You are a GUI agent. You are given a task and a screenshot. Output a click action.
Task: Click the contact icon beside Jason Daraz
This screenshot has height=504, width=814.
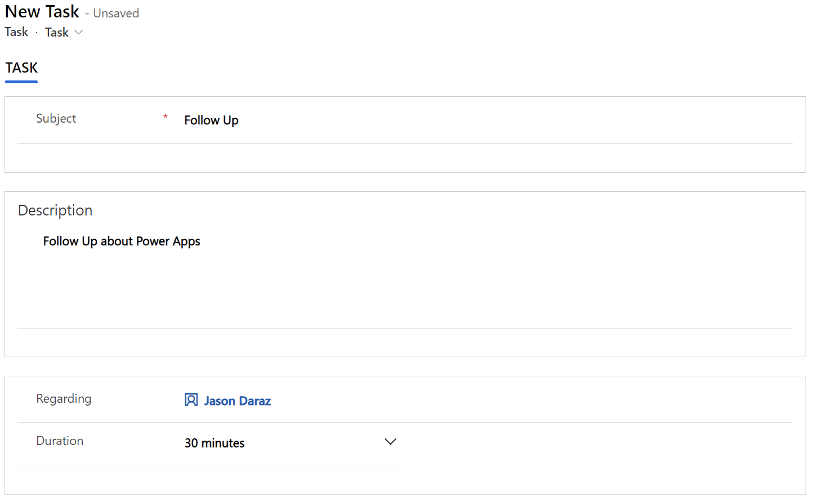pyautogui.click(x=191, y=400)
